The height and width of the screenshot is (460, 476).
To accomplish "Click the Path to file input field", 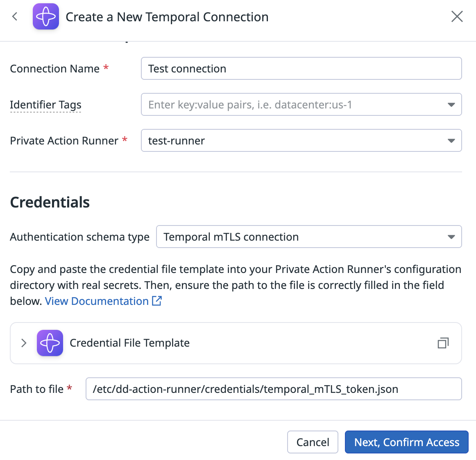I will 274,389.
